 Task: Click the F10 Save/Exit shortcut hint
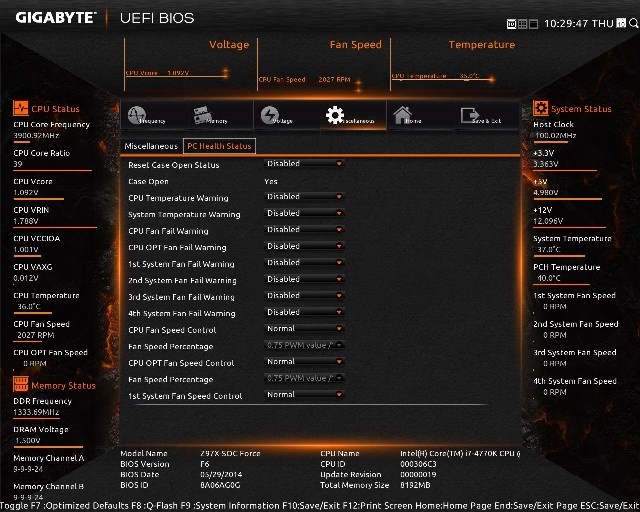tap(311, 505)
